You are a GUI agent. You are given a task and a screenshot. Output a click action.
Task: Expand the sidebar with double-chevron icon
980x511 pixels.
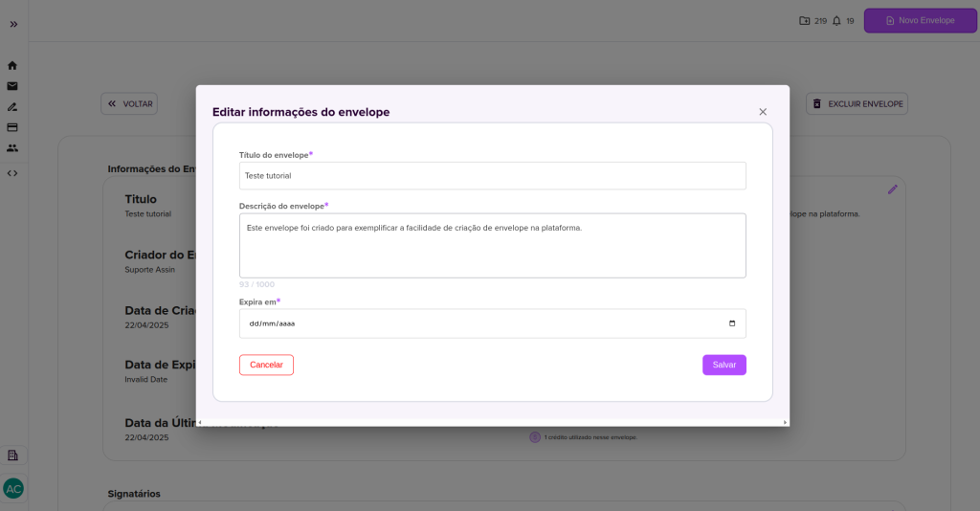(13, 23)
